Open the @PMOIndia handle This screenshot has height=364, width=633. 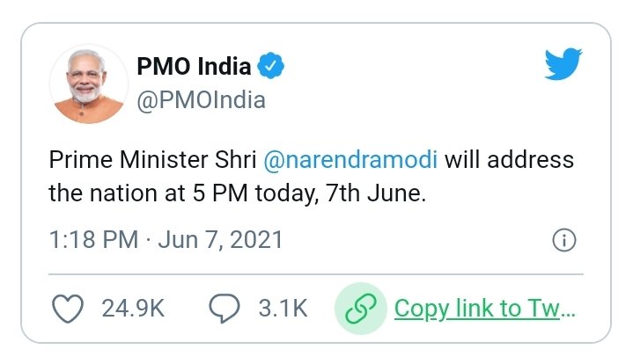[x=201, y=99]
